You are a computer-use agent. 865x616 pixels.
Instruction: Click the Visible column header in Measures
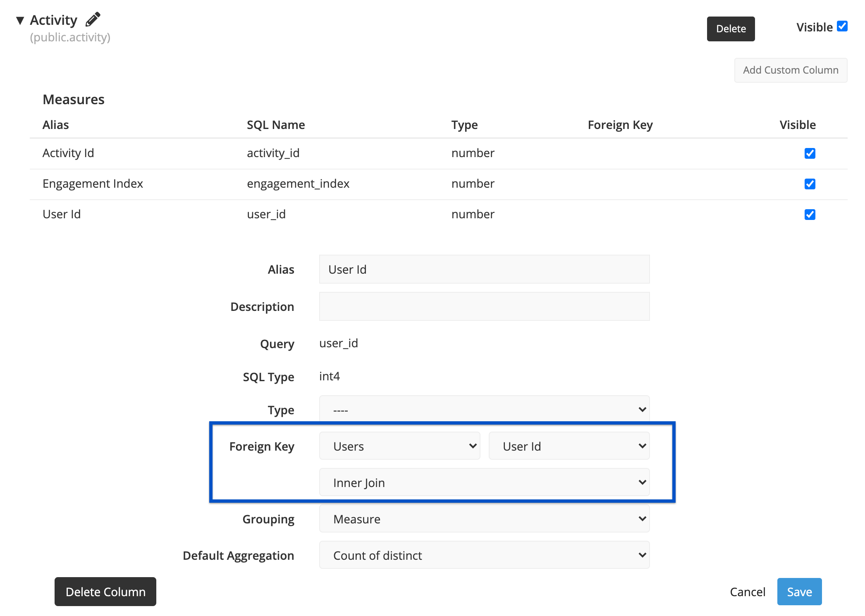tap(798, 125)
